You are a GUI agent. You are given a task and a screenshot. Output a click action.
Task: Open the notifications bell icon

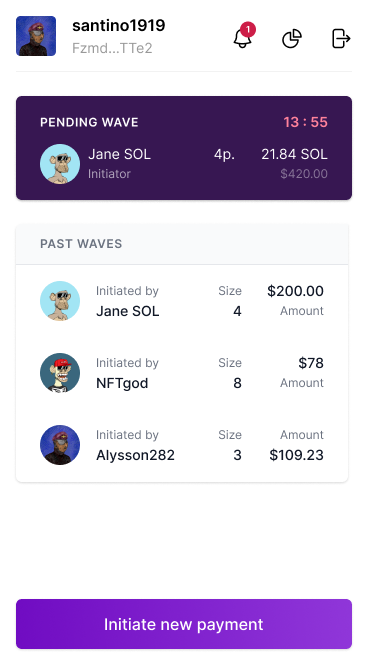[243, 38]
